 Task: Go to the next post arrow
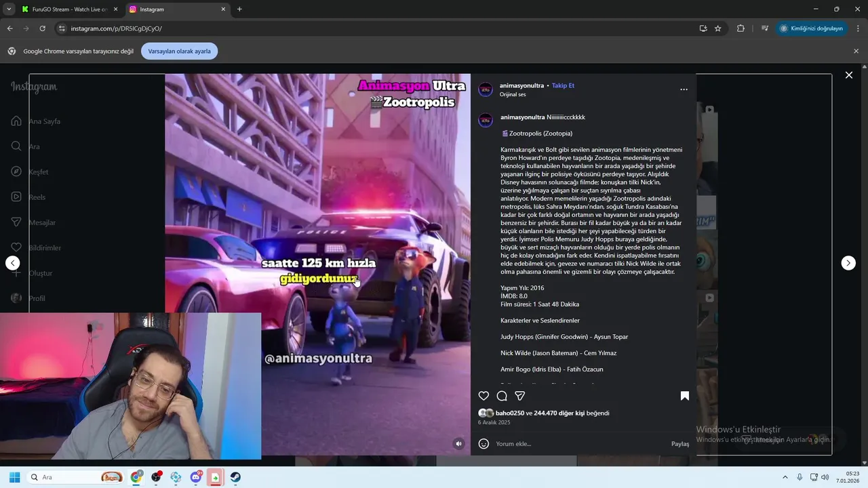[848, 263]
